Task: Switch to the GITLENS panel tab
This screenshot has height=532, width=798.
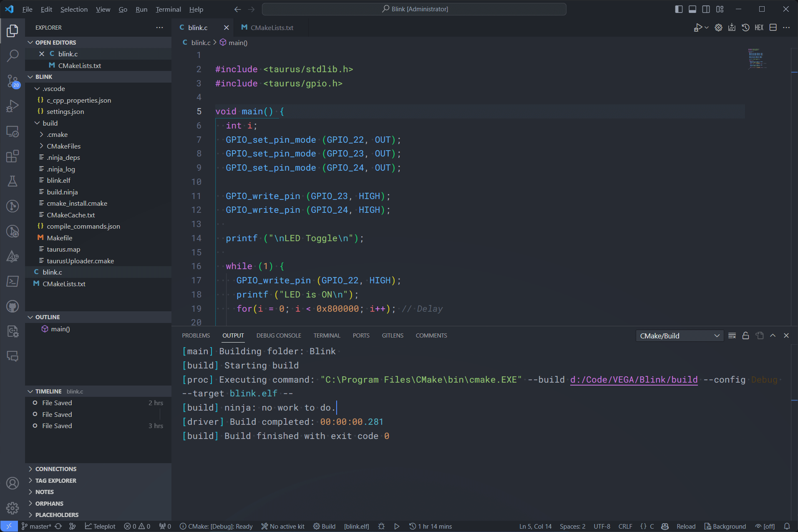Action: click(393, 336)
